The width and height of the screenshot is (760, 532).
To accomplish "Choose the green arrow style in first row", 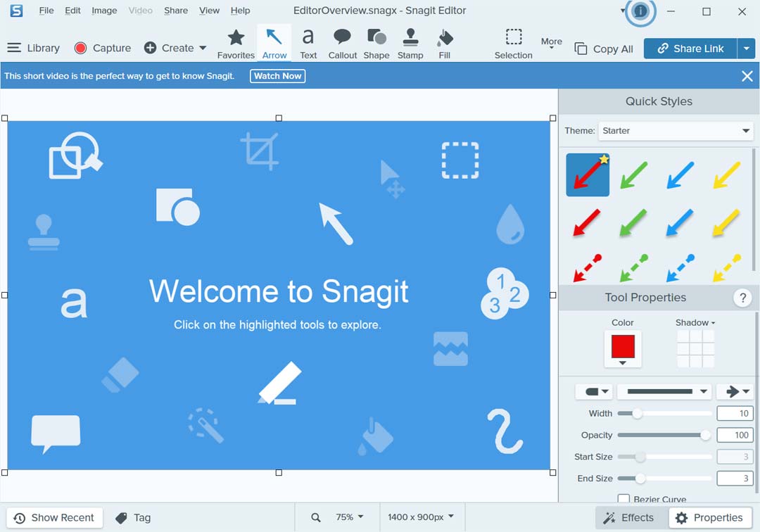I will click(634, 175).
